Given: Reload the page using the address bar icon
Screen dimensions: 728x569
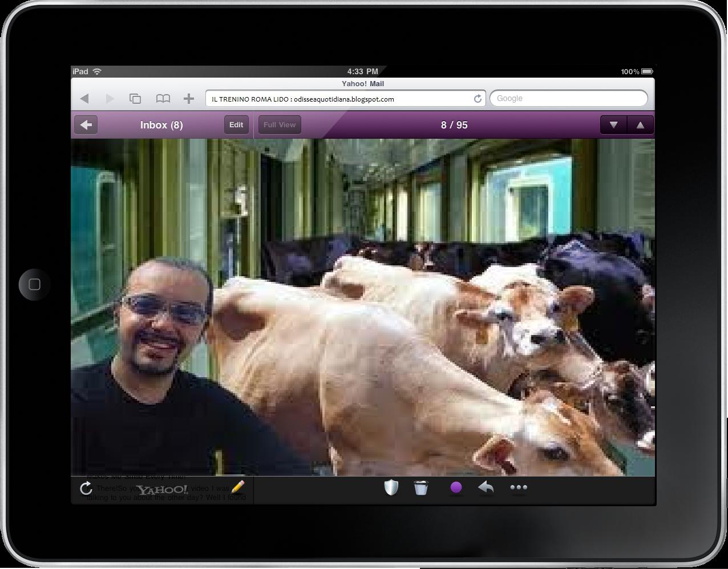Looking at the screenshot, I should pos(478,99).
